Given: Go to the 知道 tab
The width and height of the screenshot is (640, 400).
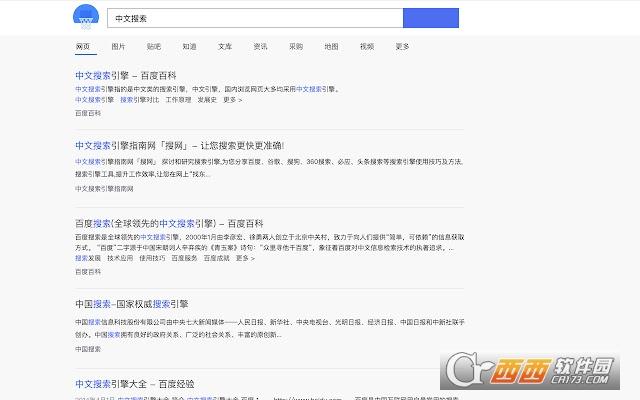Looking at the screenshot, I should tap(189, 47).
